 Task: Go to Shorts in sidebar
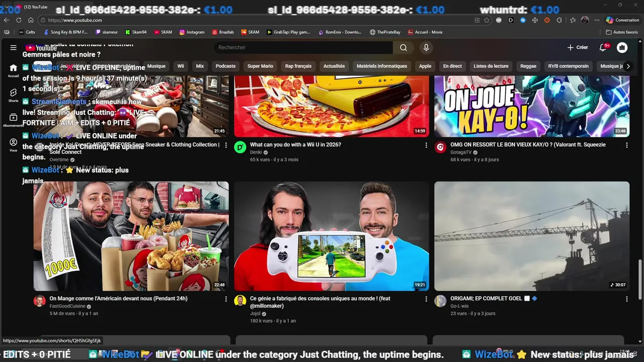point(13,95)
